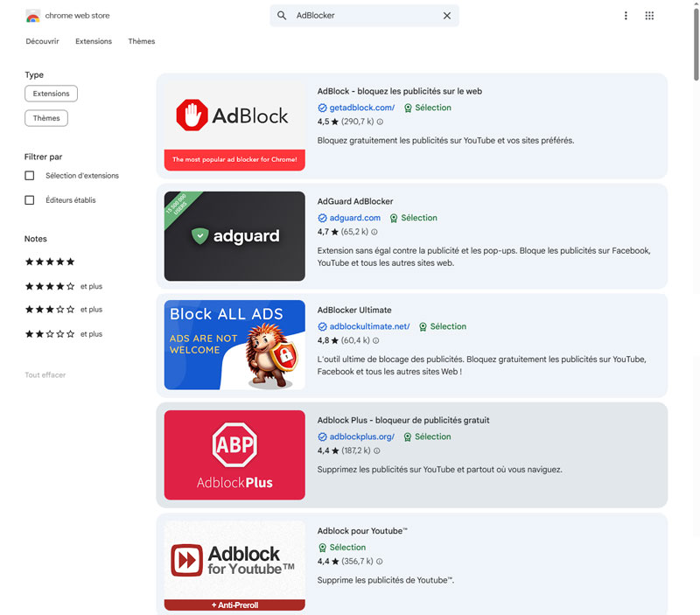Click description 'Bloquez gratuitement les publicités sur YouTube'
The image size is (700, 615).
[x=445, y=141]
